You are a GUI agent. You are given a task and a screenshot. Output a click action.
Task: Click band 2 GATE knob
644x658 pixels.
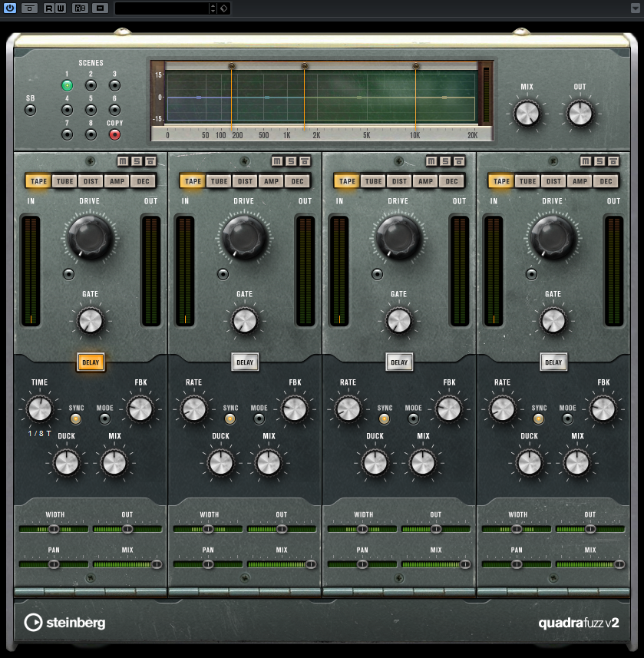pyautogui.click(x=245, y=322)
